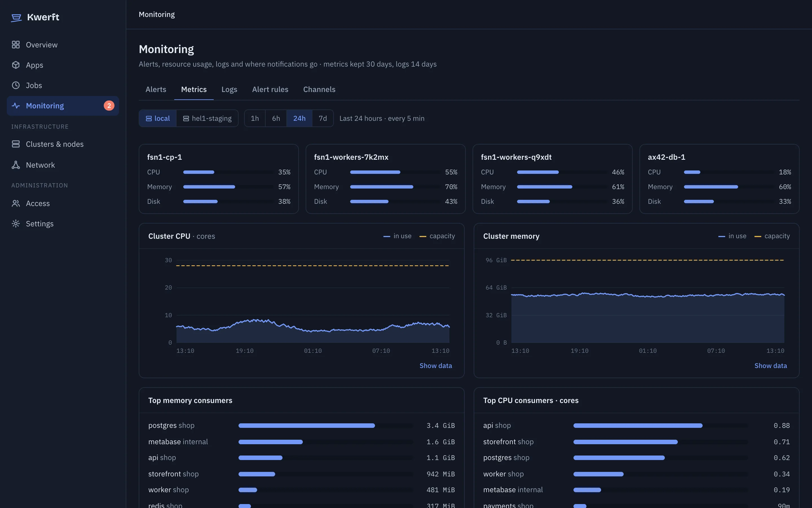This screenshot has width=812, height=508.
Task: Set time range to 7d
Action: click(x=323, y=118)
